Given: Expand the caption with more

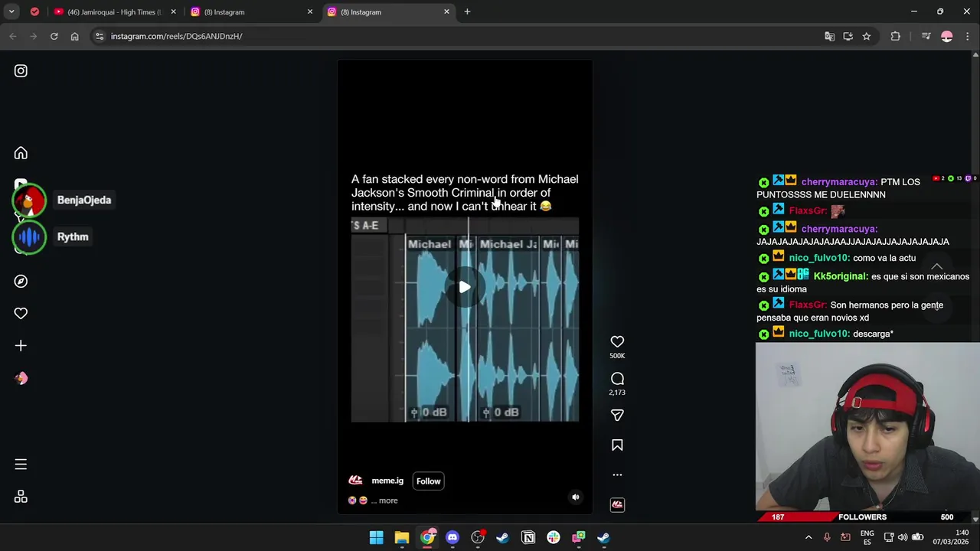Looking at the screenshot, I should (x=388, y=500).
